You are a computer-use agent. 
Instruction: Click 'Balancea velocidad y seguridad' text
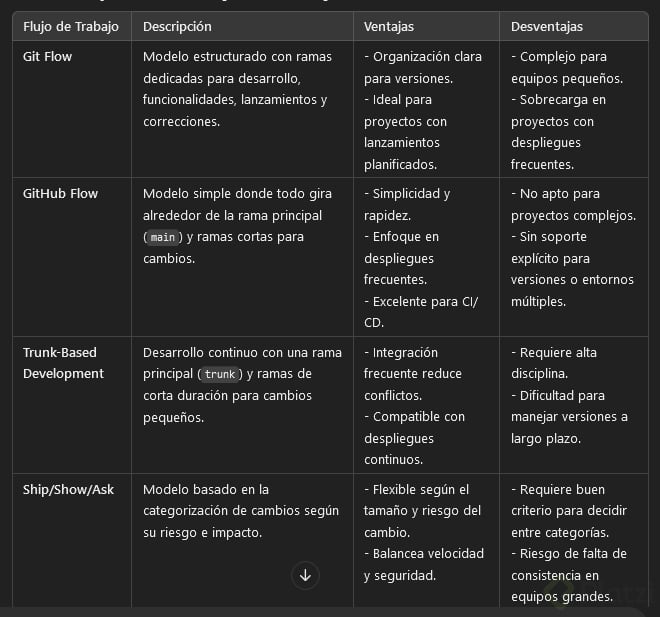click(423, 564)
